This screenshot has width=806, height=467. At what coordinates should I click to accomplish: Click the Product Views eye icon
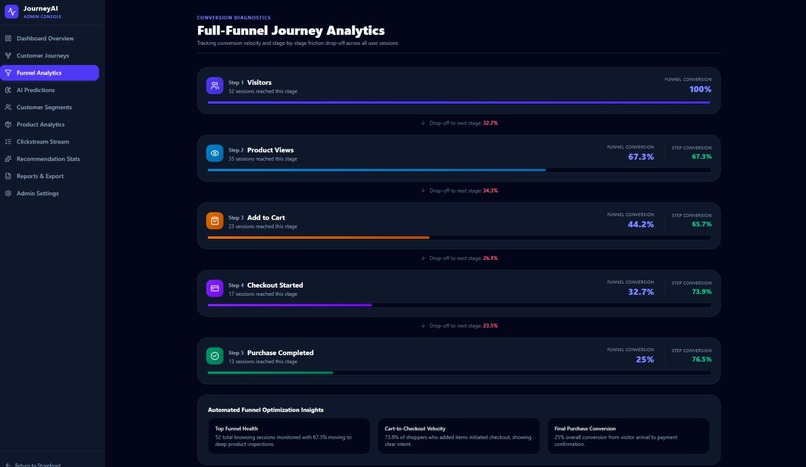pos(215,153)
